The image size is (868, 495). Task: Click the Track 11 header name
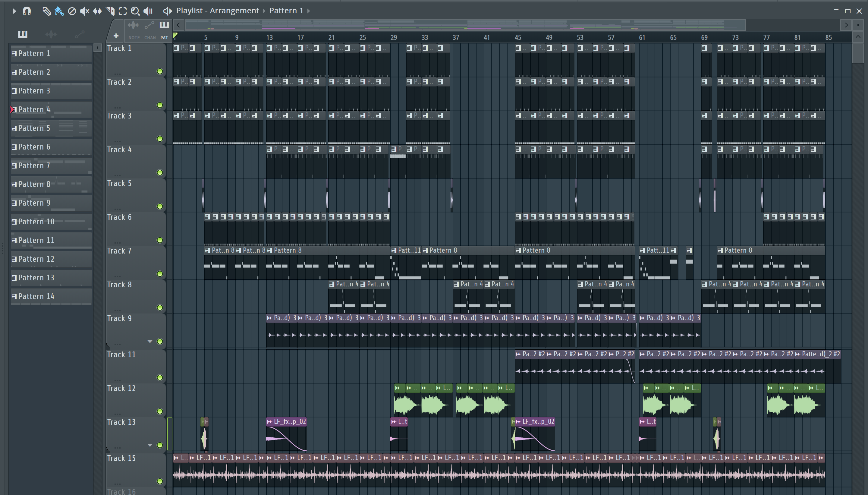click(x=121, y=355)
